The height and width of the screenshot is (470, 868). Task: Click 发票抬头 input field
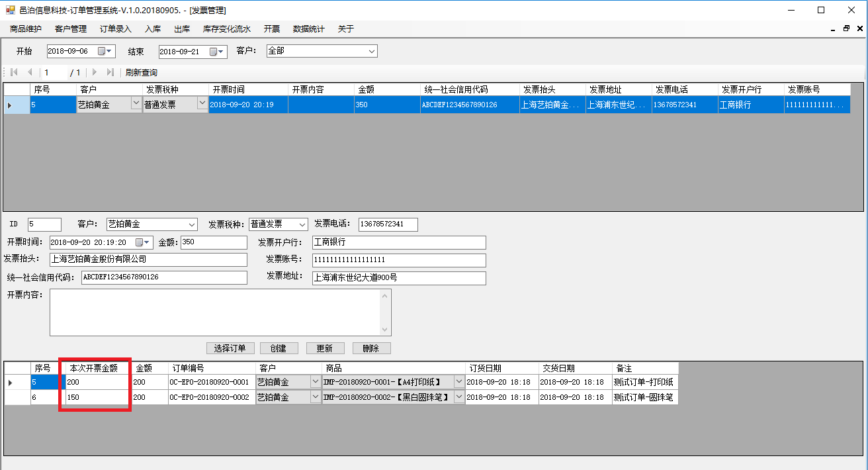[x=148, y=259]
